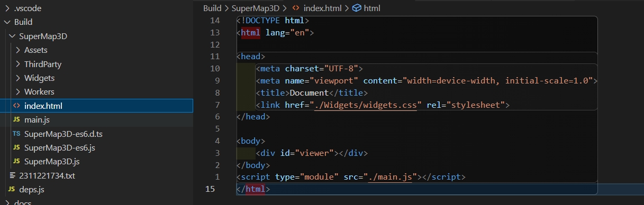
Task: Collapse the SuperMap3D folder chevron
Action: click(12, 36)
